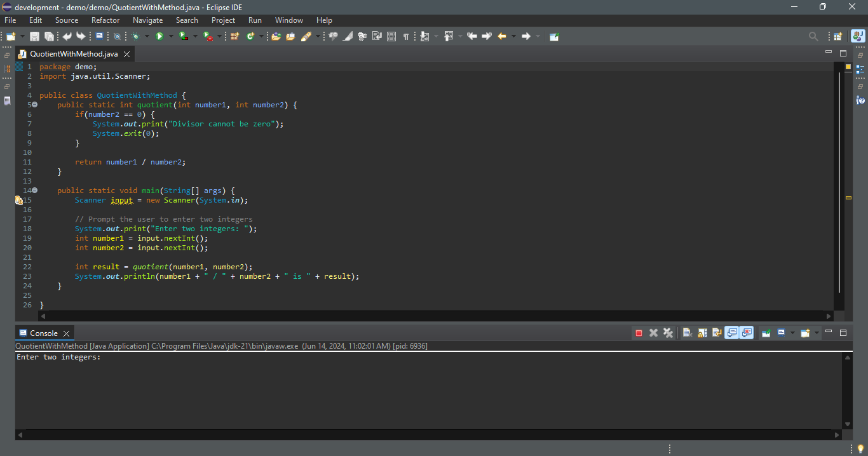Open the Java perspective button
Image resolution: width=868 pixels, height=456 pixels.
click(x=858, y=36)
